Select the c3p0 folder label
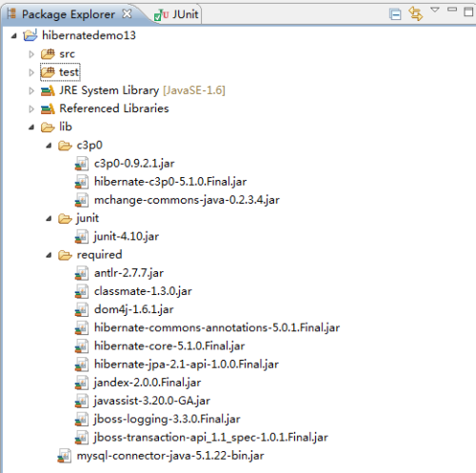 tap(89, 146)
